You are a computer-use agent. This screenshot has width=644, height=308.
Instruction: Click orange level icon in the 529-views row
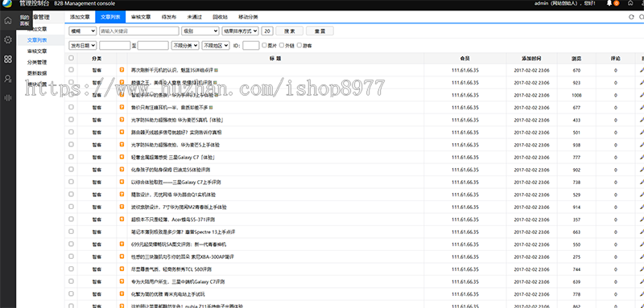coord(122,195)
